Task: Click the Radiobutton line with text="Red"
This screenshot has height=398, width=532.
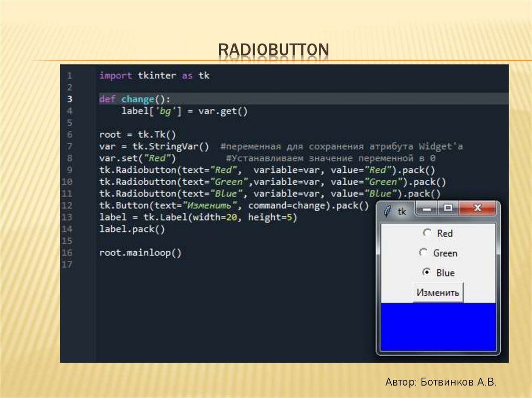Action: click(267, 170)
